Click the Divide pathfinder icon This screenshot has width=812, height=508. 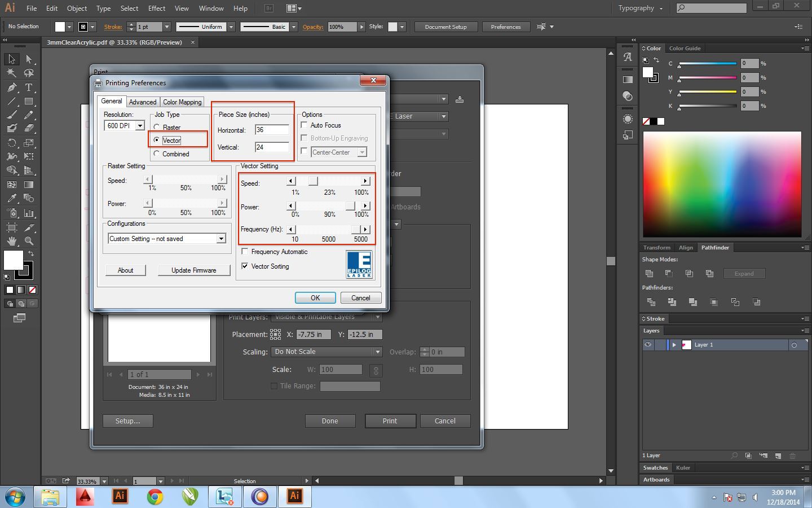pyautogui.click(x=651, y=302)
